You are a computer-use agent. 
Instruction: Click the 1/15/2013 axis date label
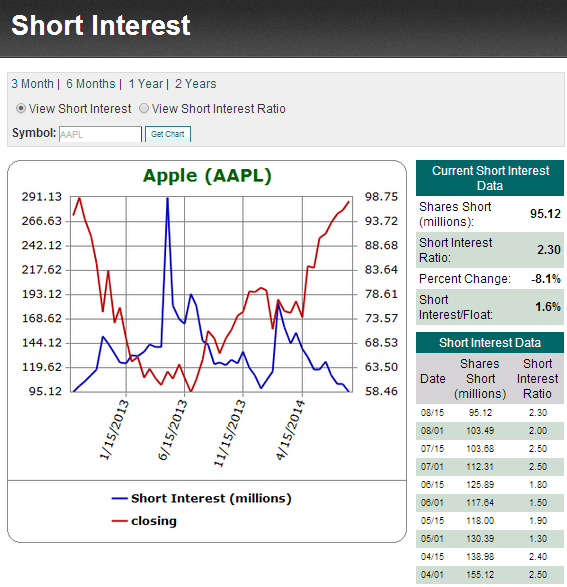coord(114,430)
